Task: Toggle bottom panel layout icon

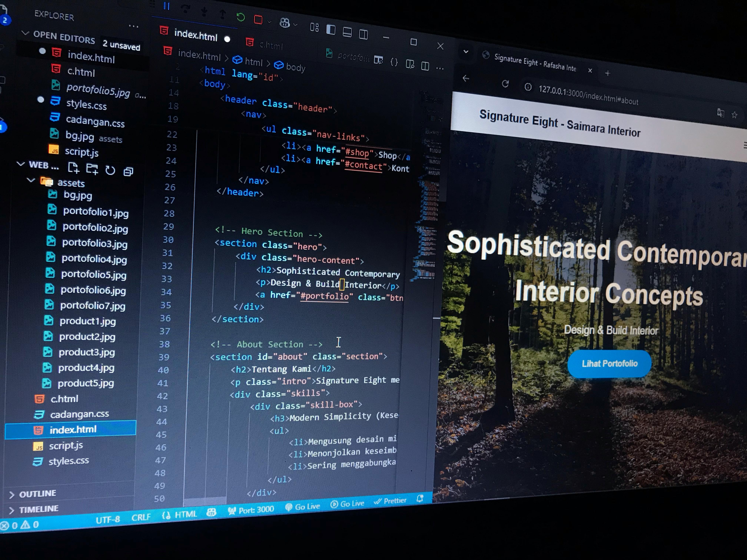Action: tap(347, 32)
